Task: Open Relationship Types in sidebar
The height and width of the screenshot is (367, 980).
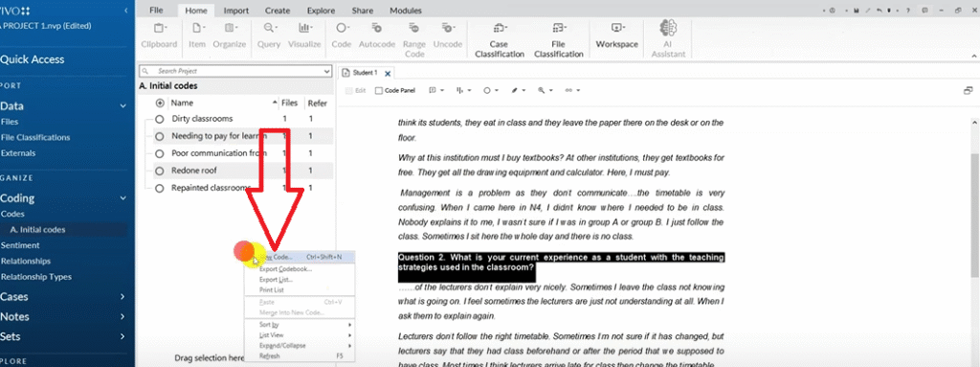Action: point(36,277)
